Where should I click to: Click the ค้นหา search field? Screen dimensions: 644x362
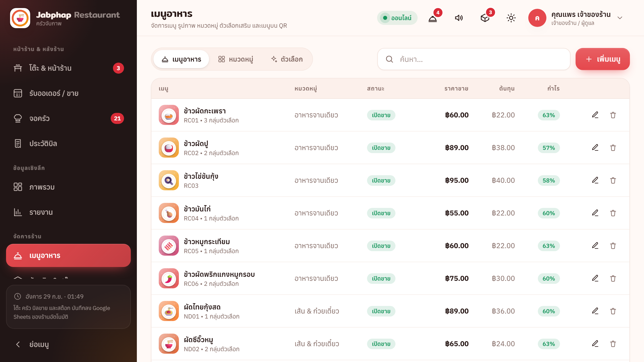[474, 59]
